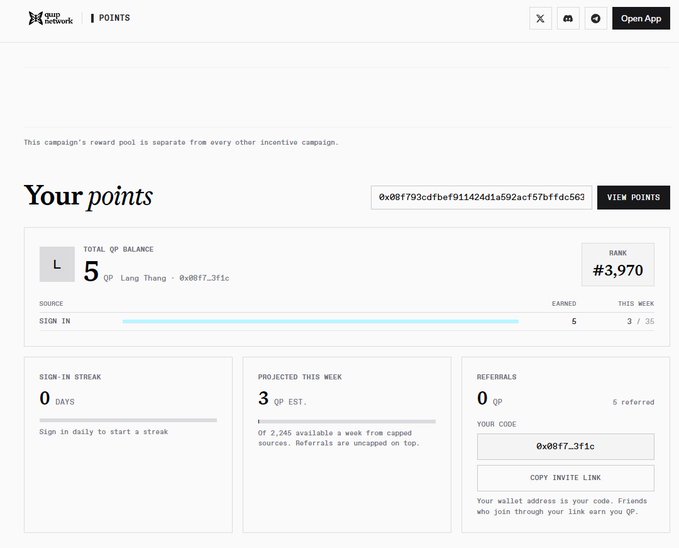Screen dimensions: 679x548
Task: Click the '3 QP EST.' projected value
Action: 282,399
